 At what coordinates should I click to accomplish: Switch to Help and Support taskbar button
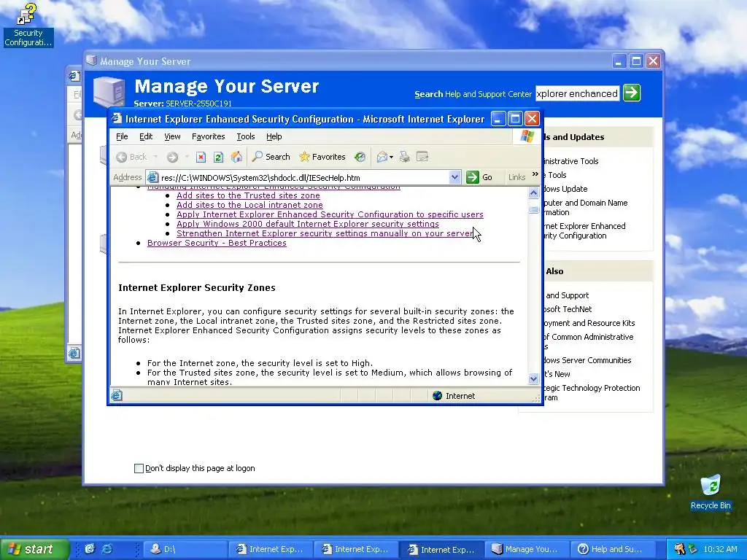[x=611, y=549]
